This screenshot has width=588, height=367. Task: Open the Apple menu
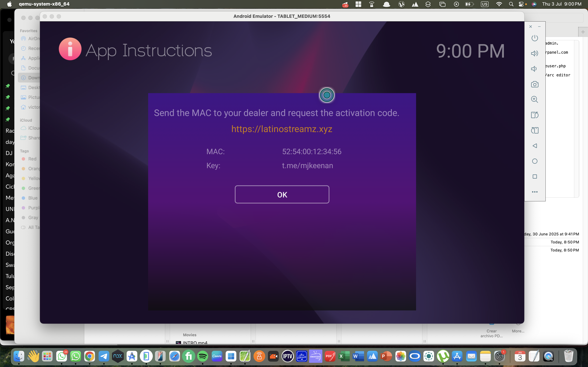point(9,4)
